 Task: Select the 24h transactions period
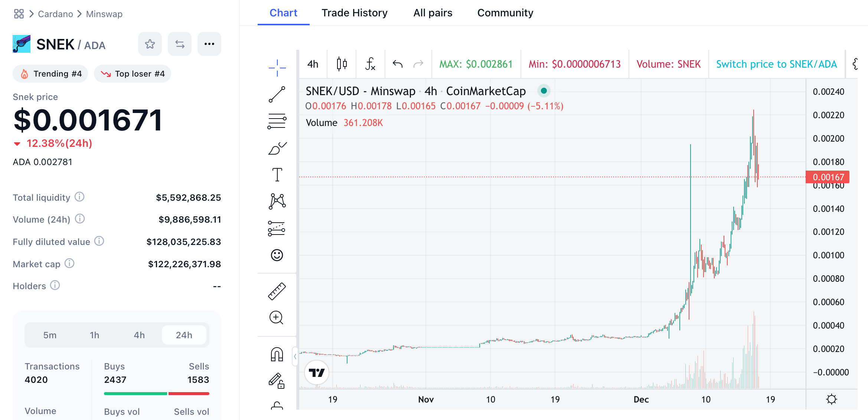[184, 335]
